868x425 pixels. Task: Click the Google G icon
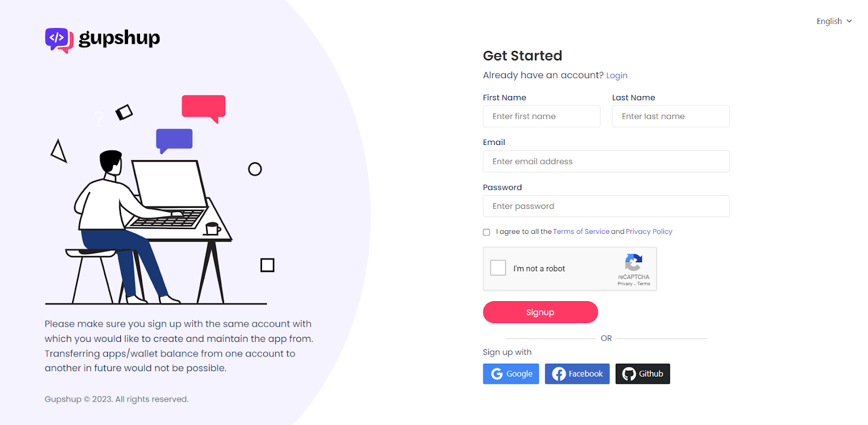click(497, 374)
